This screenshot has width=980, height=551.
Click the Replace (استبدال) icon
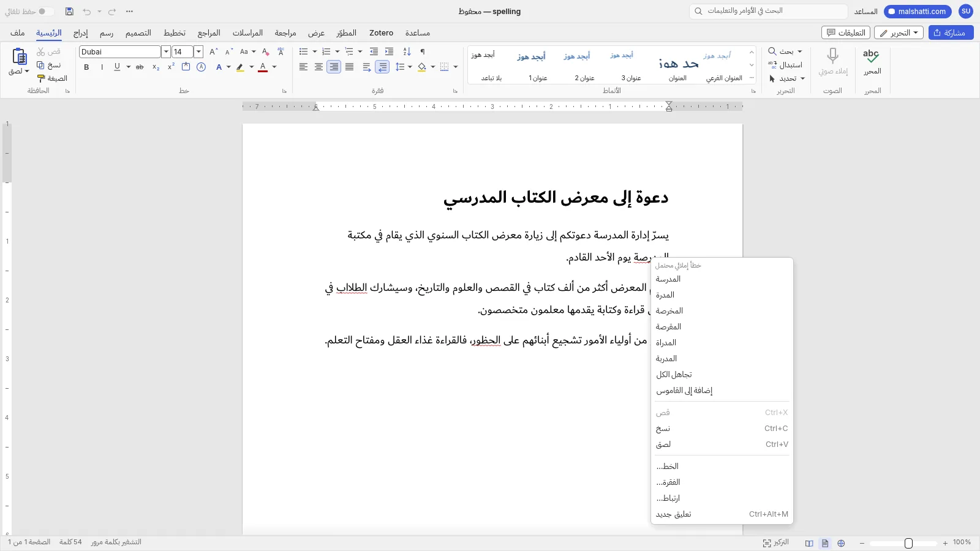[x=772, y=65]
